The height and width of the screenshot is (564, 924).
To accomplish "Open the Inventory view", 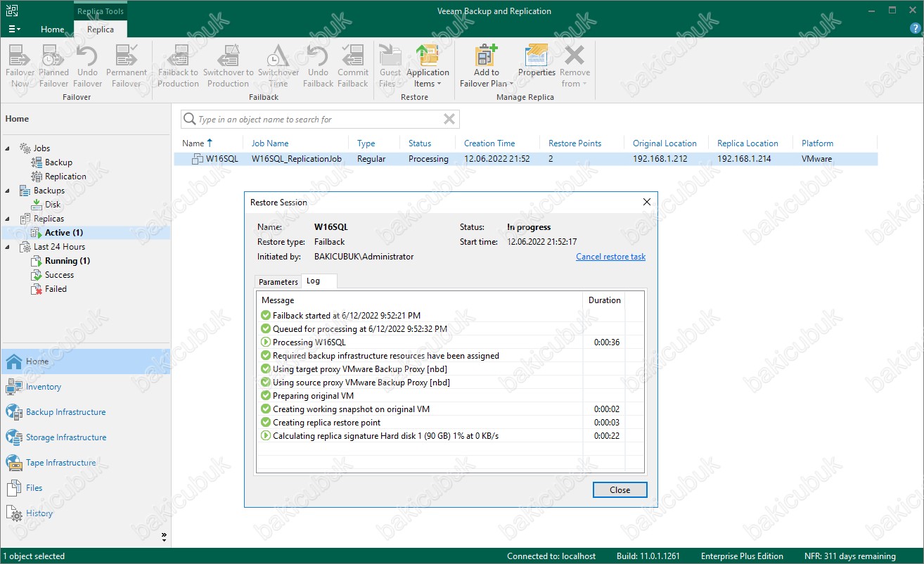I will coord(43,387).
